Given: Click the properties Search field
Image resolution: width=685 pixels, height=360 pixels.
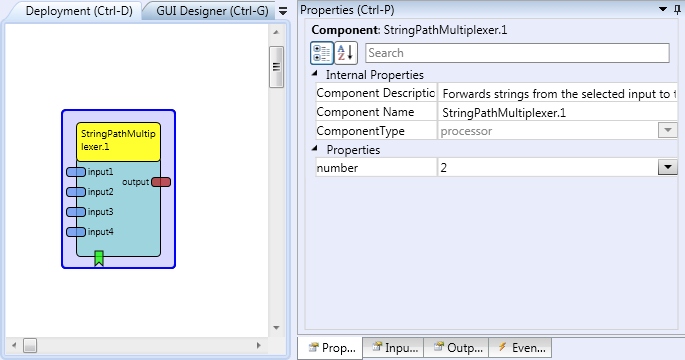Looking at the screenshot, I should 517,53.
